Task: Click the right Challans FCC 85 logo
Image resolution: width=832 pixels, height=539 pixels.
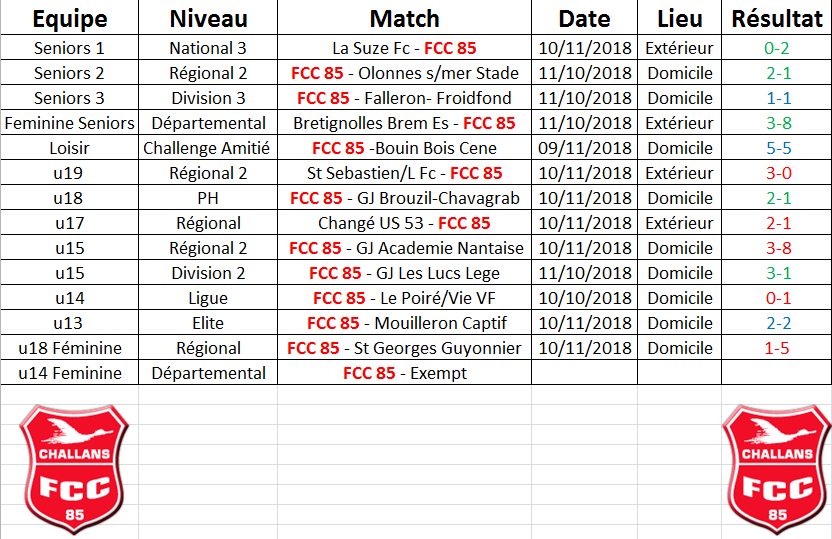Action: pos(776,470)
